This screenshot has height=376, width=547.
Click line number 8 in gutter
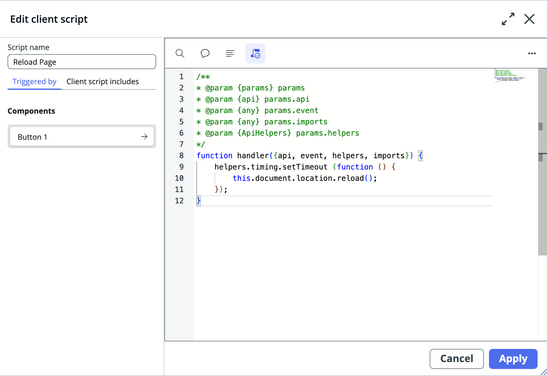point(181,156)
